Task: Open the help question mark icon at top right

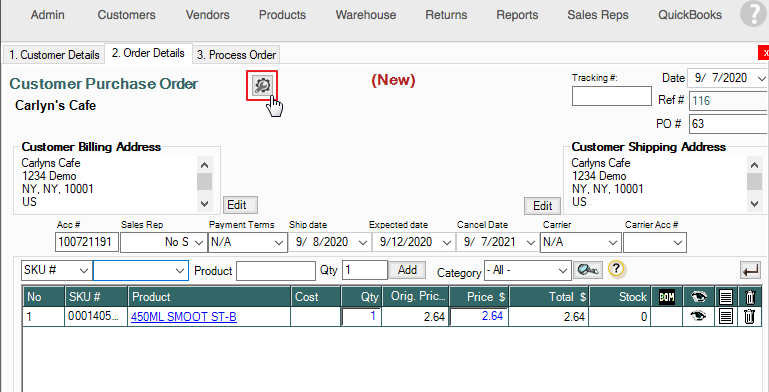Action: 753,14
